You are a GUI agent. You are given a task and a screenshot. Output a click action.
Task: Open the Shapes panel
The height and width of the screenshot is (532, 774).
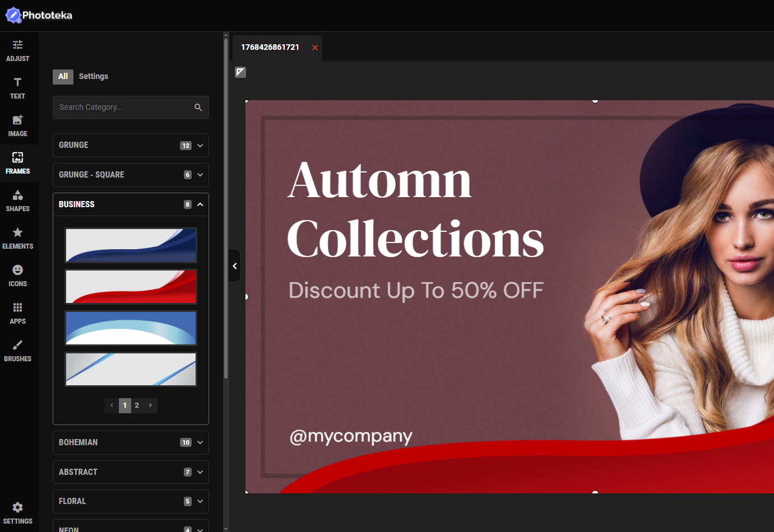pyautogui.click(x=17, y=200)
